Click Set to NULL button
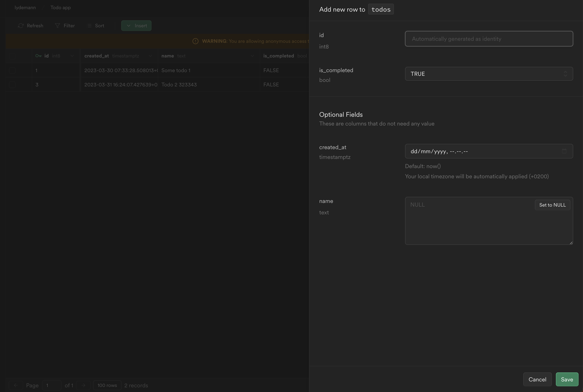 coord(552,205)
